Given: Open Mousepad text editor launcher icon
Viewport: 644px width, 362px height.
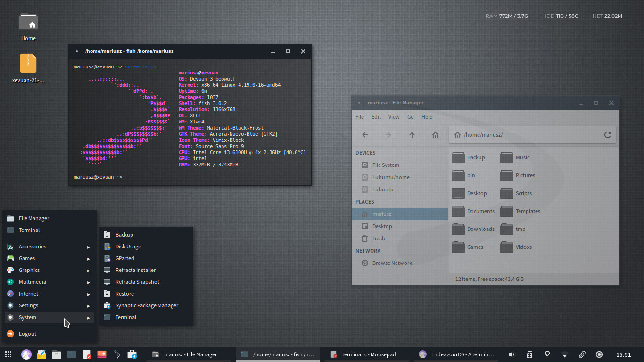Looking at the screenshot, I should (87, 354).
